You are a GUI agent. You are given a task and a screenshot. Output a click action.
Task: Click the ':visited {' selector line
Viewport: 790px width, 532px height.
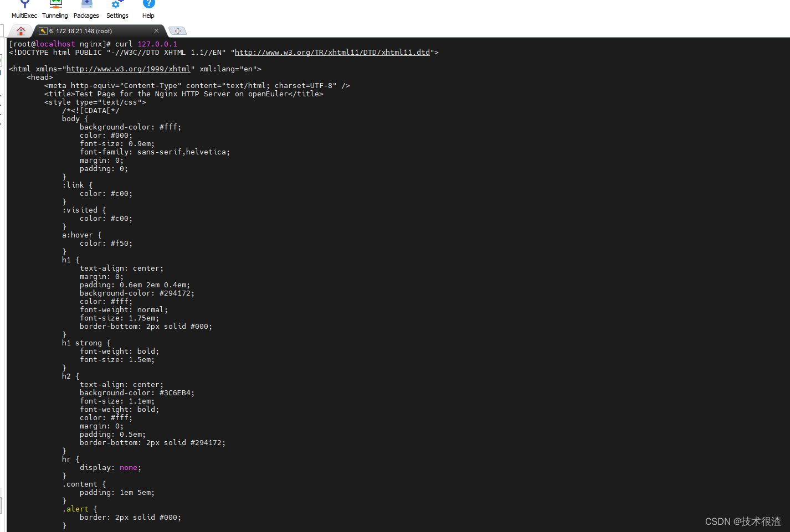click(x=84, y=210)
